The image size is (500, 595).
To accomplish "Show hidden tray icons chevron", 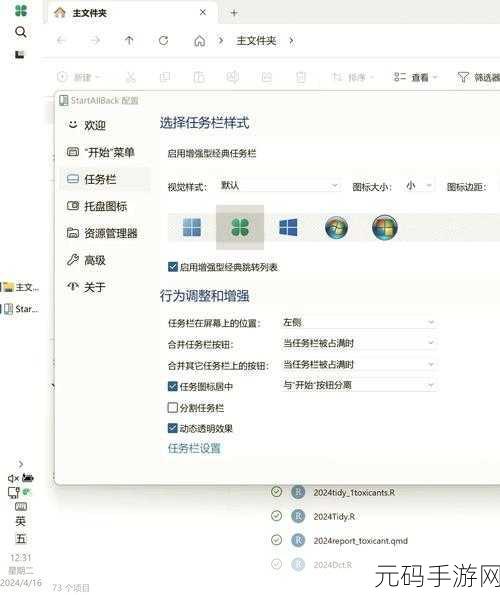I will (20, 464).
